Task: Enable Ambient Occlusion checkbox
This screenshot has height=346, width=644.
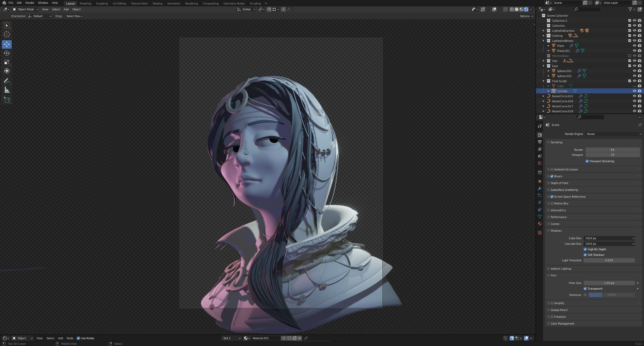Action: 552,170
